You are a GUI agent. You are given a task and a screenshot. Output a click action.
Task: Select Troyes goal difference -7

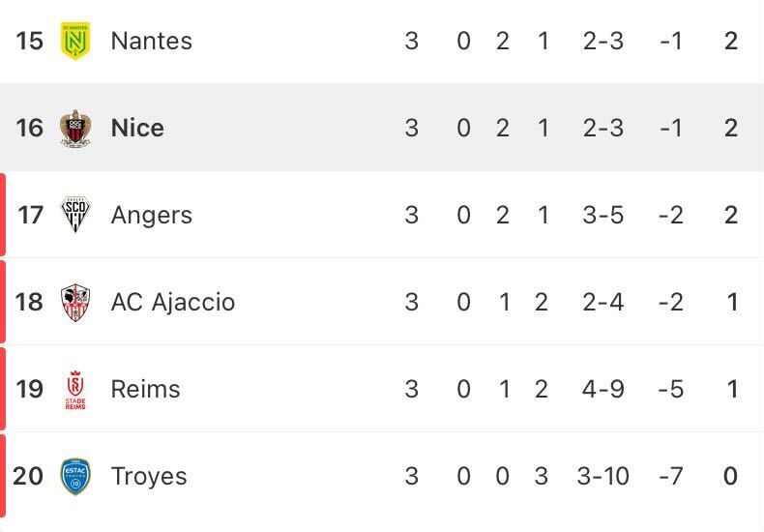[671, 476]
